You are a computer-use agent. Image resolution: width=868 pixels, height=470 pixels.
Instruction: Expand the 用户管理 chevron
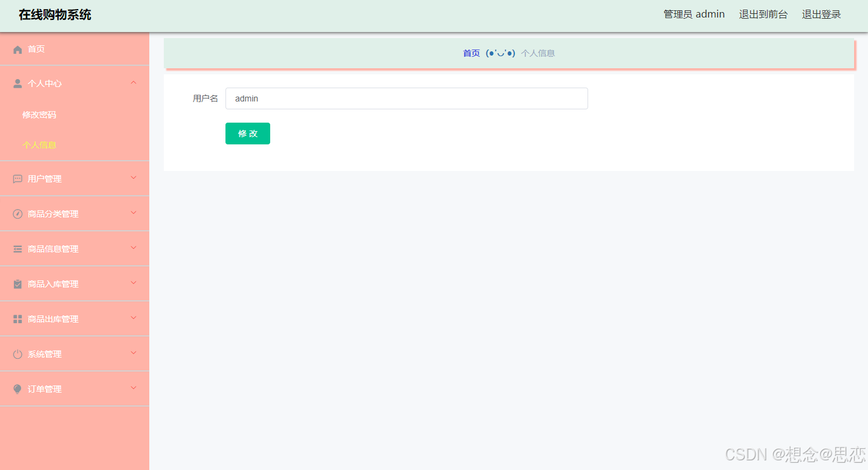(x=134, y=178)
